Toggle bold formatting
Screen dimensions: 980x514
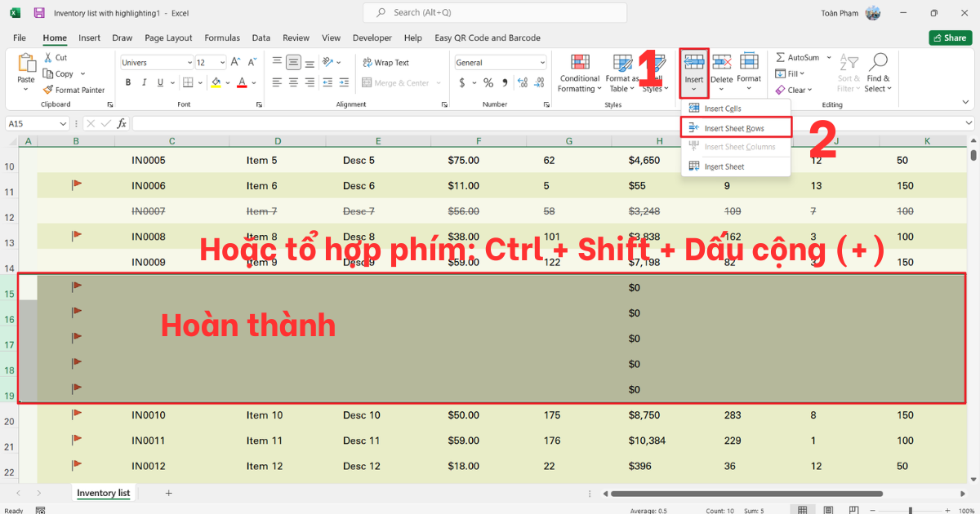[128, 82]
